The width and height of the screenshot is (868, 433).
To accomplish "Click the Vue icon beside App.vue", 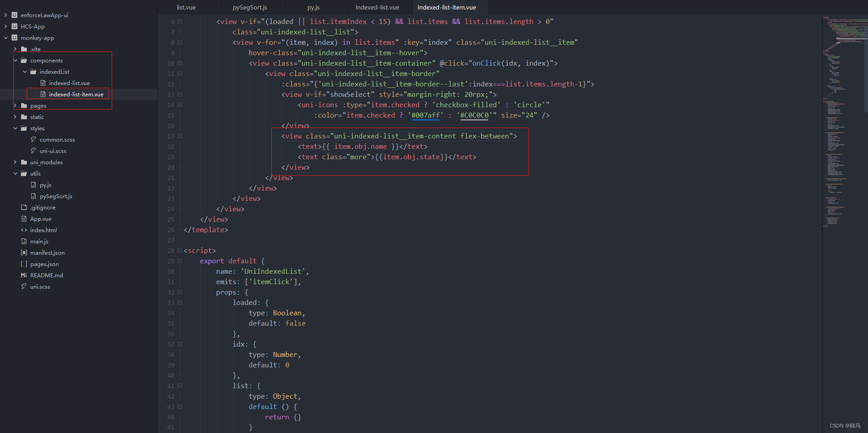I will pyautogui.click(x=24, y=219).
